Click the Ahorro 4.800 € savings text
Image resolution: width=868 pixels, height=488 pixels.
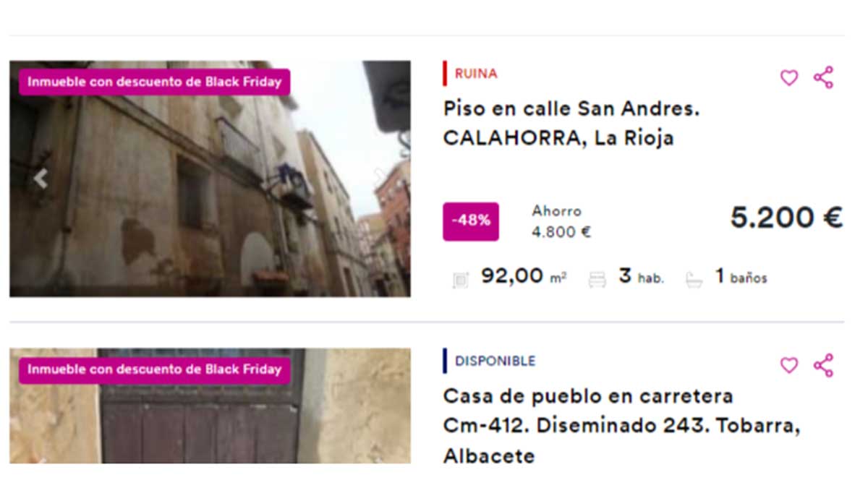[x=561, y=222]
